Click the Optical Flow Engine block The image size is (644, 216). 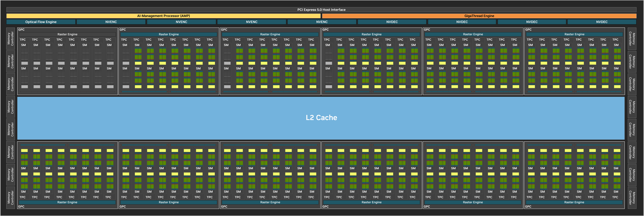41,22
